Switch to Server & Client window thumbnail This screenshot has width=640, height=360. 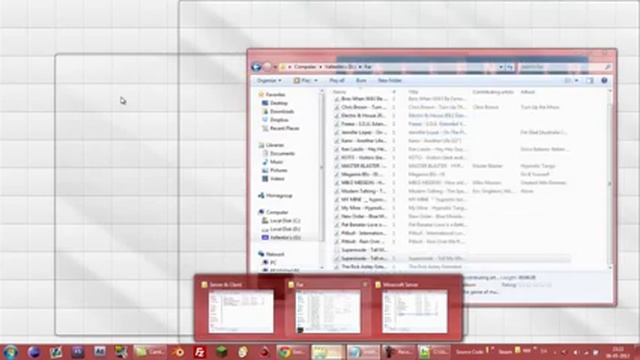241,311
